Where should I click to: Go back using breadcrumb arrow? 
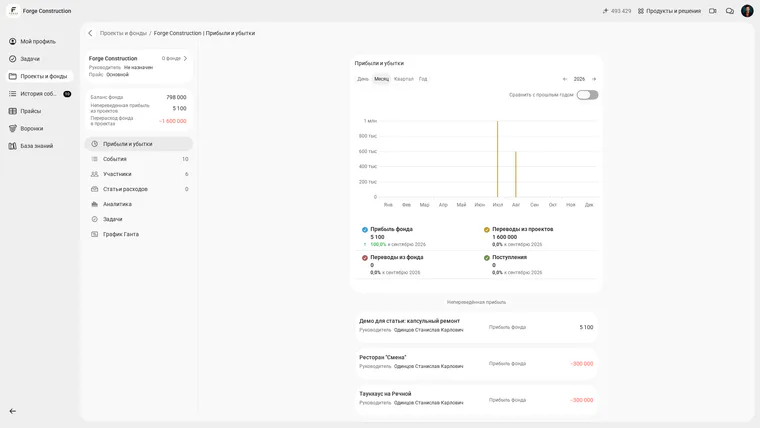(90, 33)
